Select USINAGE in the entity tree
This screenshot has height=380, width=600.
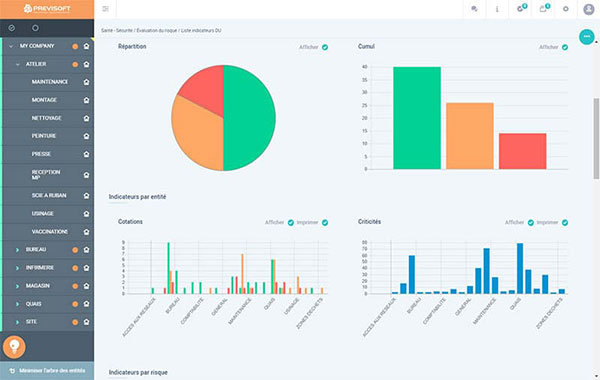click(x=42, y=214)
